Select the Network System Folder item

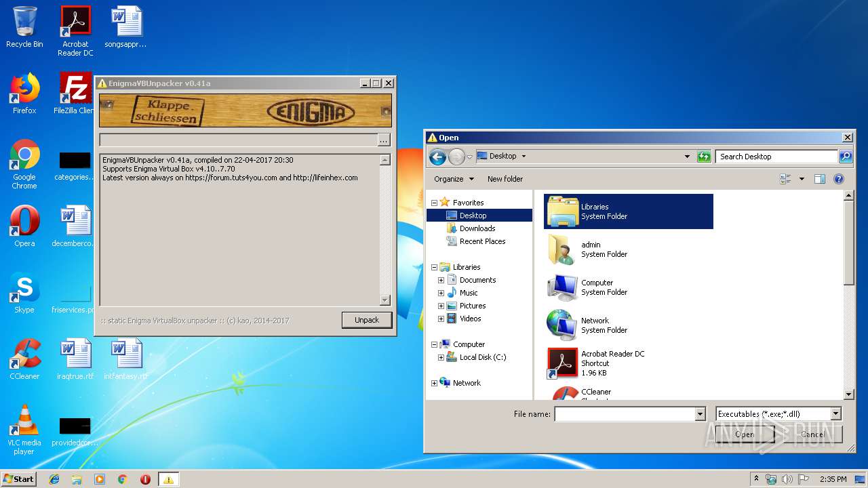pos(629,325)
